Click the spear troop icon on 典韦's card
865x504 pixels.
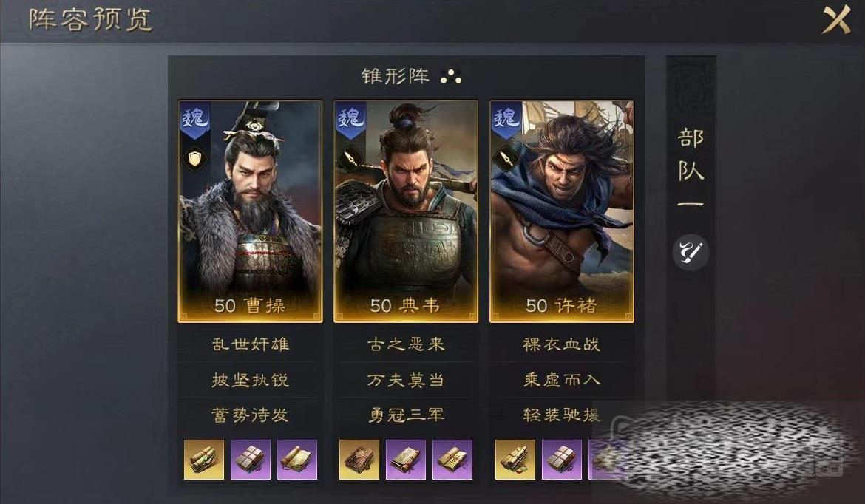point(350,160)
